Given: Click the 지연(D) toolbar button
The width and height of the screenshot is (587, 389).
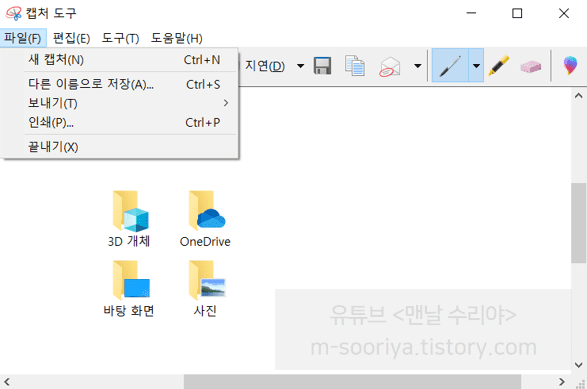Looking at the screenshot, I should click(x=265, y=66).
